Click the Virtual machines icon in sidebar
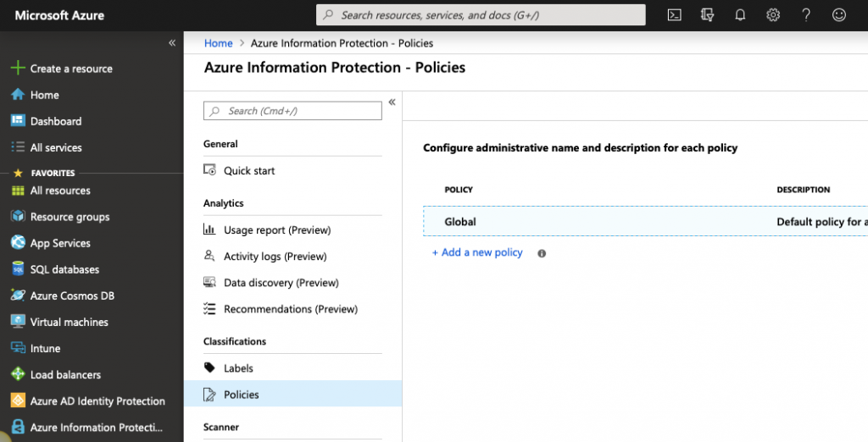This screenshot has height=442, width=868. (17, 322)
